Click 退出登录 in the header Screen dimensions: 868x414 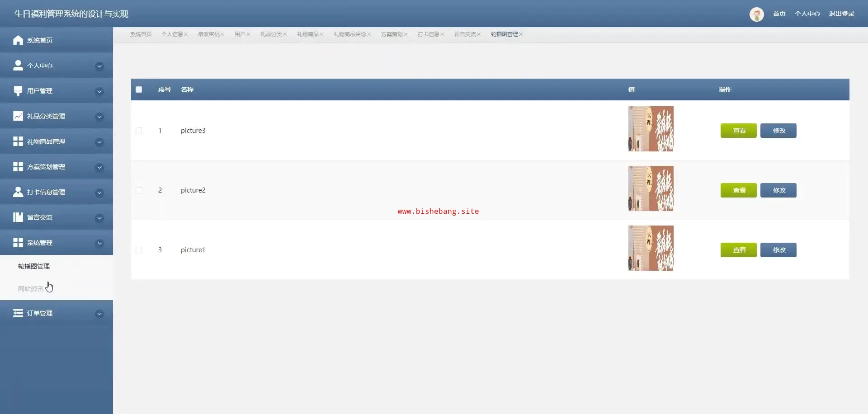pos(842,14)
